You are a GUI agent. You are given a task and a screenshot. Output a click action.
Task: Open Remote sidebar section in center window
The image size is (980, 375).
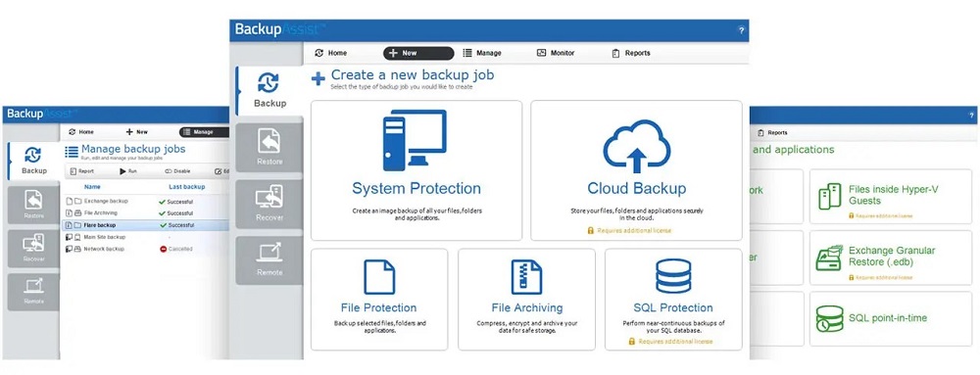(x=269, y=259)
